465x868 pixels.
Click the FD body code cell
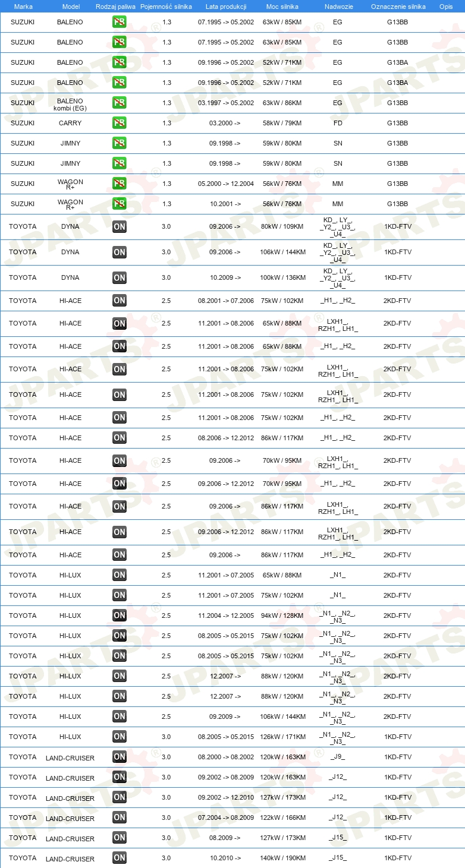tap(338, 123)
